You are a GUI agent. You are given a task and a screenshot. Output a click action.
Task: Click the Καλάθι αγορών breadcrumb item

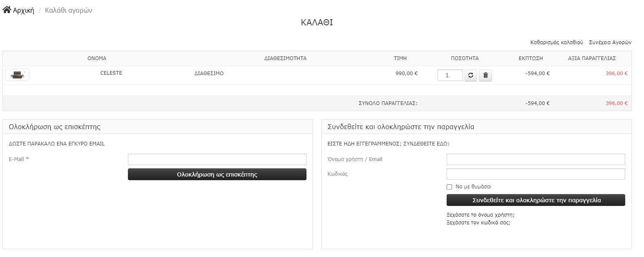(69, 10)
